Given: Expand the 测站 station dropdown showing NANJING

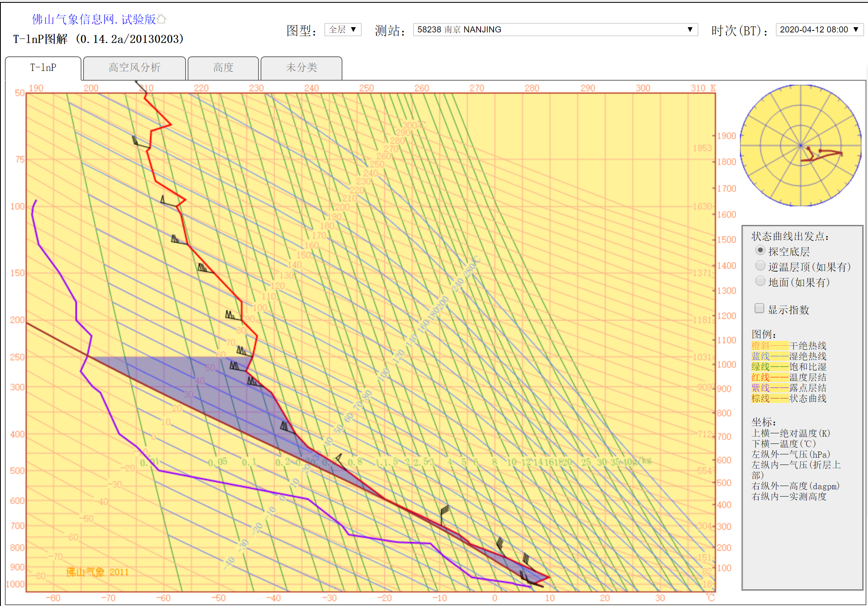Looking at the screenshot, I should [555, 30].
